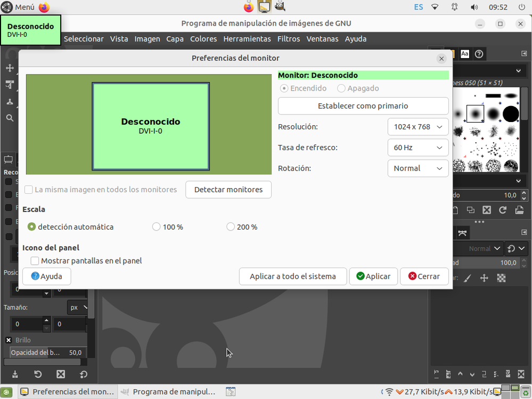
Task: Raise layer with up chevron icon
Action: [460, 374]
